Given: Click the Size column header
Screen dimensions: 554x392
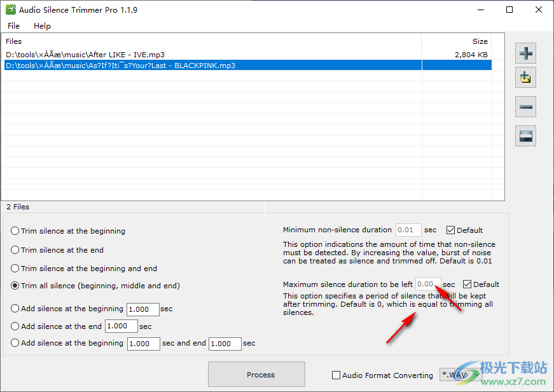Looking at the screenshot, I should click(480, 41).
